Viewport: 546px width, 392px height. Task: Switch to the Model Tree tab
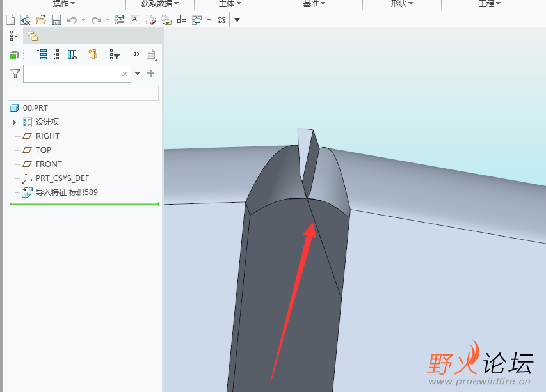click(13, 35)
